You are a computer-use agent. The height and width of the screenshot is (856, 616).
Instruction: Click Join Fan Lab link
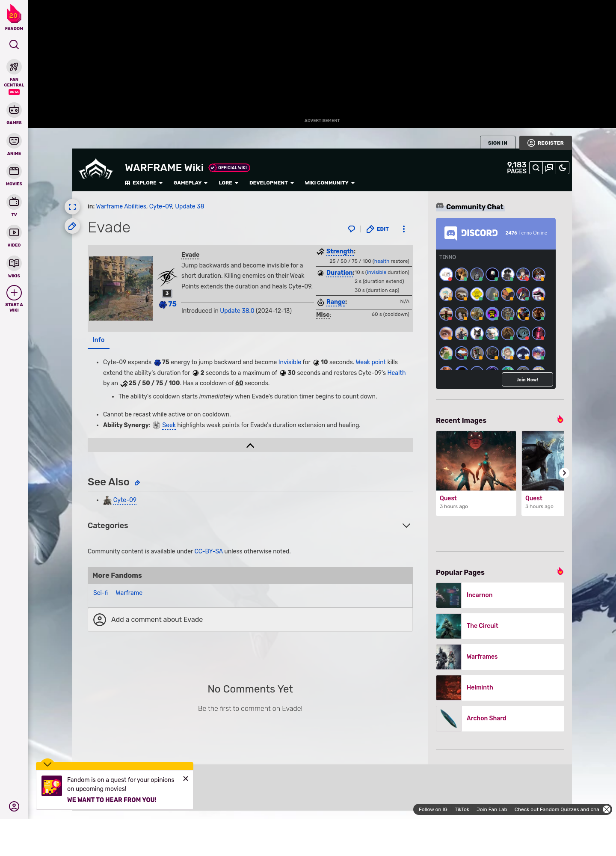pos(492,809)
